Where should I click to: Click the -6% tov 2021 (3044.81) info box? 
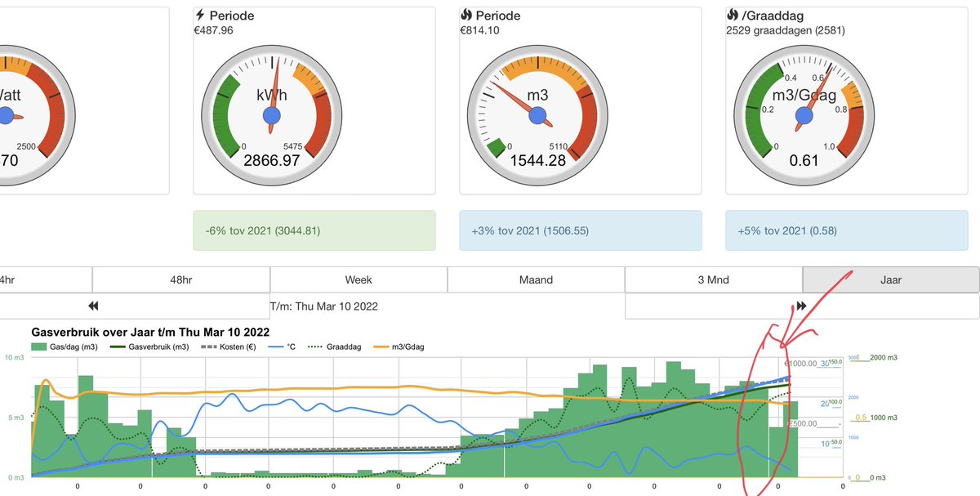pyautogui.click(x=314, y=230)
